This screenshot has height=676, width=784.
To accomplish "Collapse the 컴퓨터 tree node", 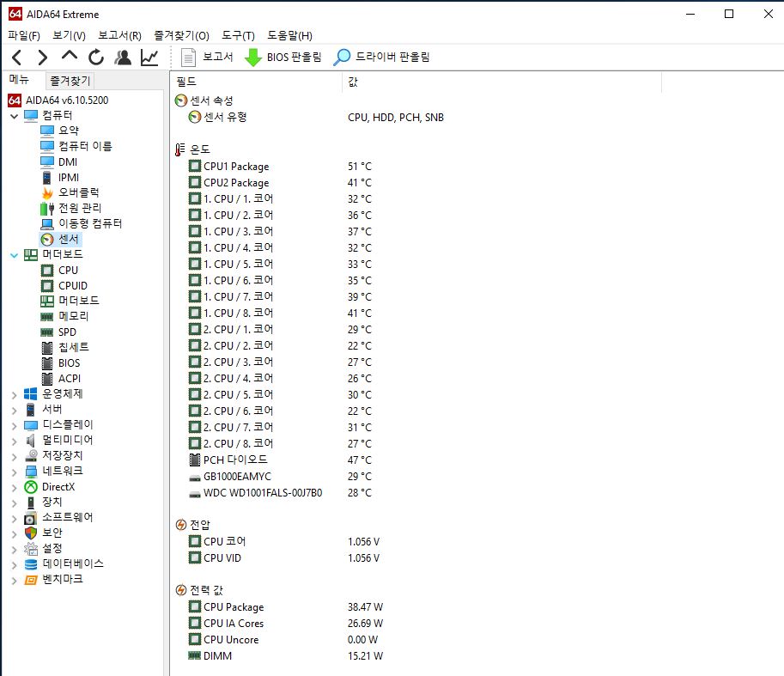I will pos(14,116).
